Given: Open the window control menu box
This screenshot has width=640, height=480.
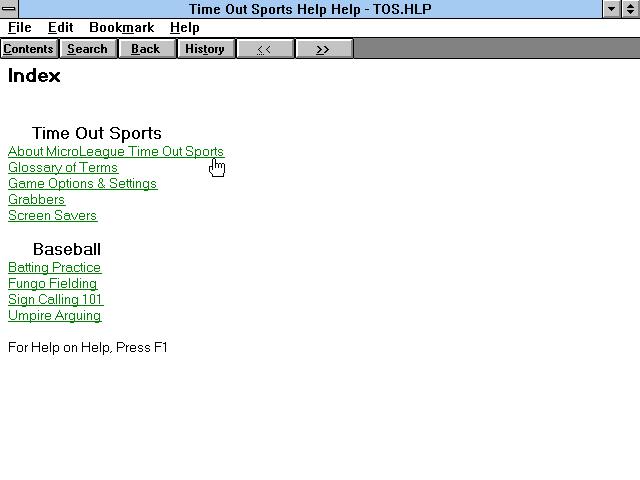Looking at the screenshot, I should point(9,9).
